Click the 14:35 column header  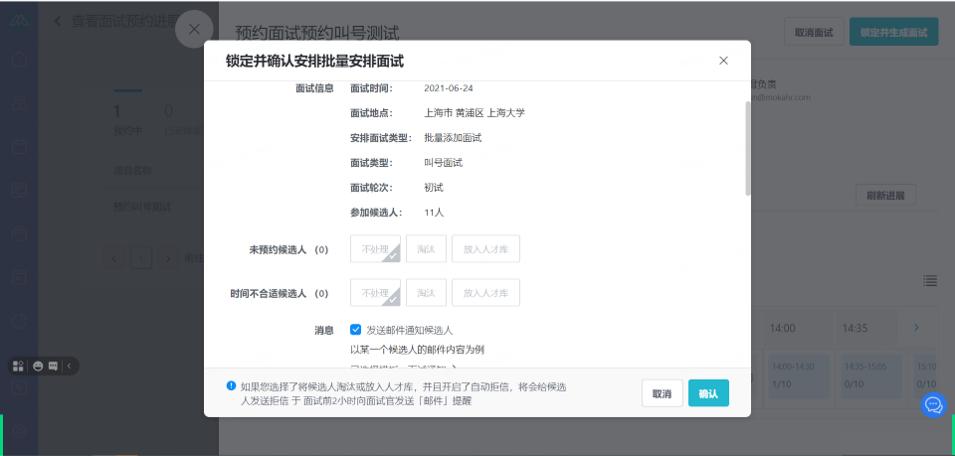(x=855, y=328)
